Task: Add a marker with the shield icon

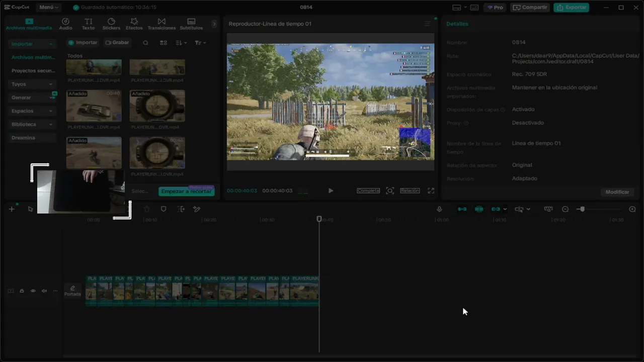Action: coord(164,209)
